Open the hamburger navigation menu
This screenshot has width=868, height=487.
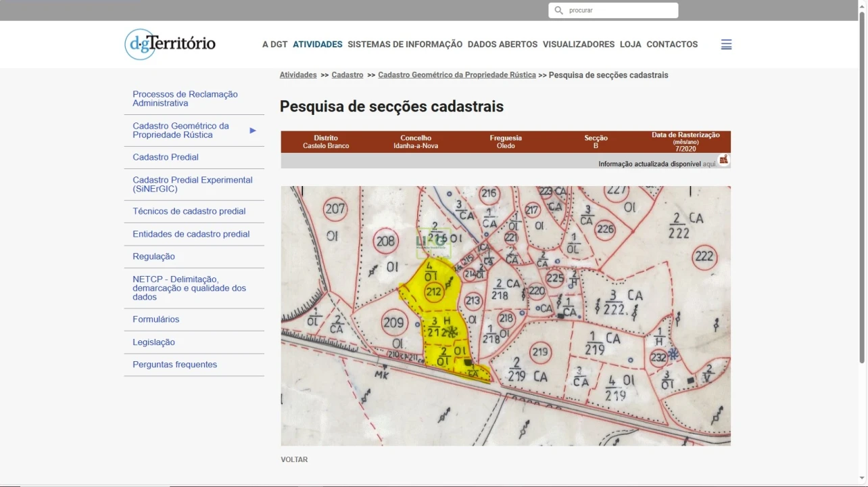(725, 45)
